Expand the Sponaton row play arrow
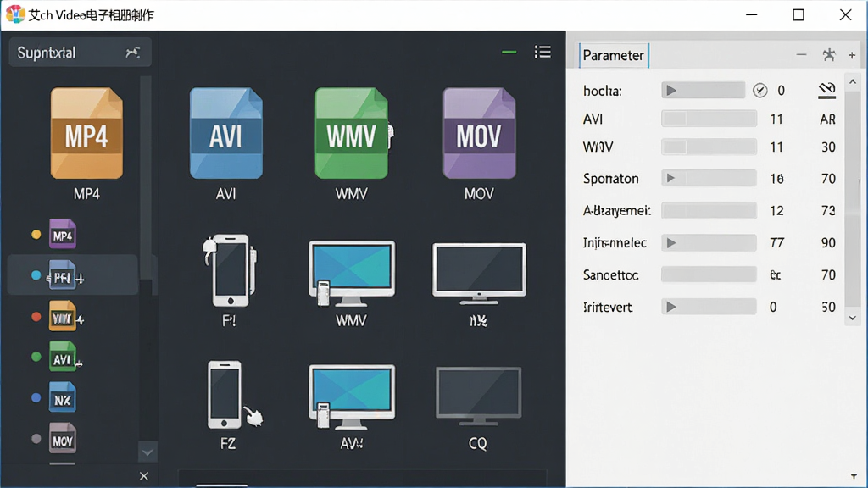 click(x=670, y=178)
